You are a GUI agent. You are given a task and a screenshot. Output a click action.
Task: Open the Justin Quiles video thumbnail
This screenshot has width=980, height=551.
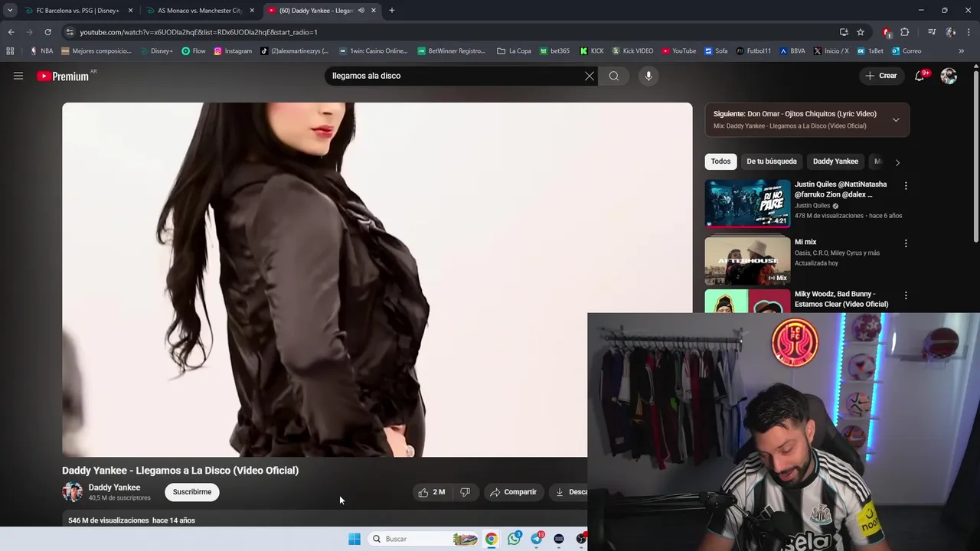click(747, 204)
